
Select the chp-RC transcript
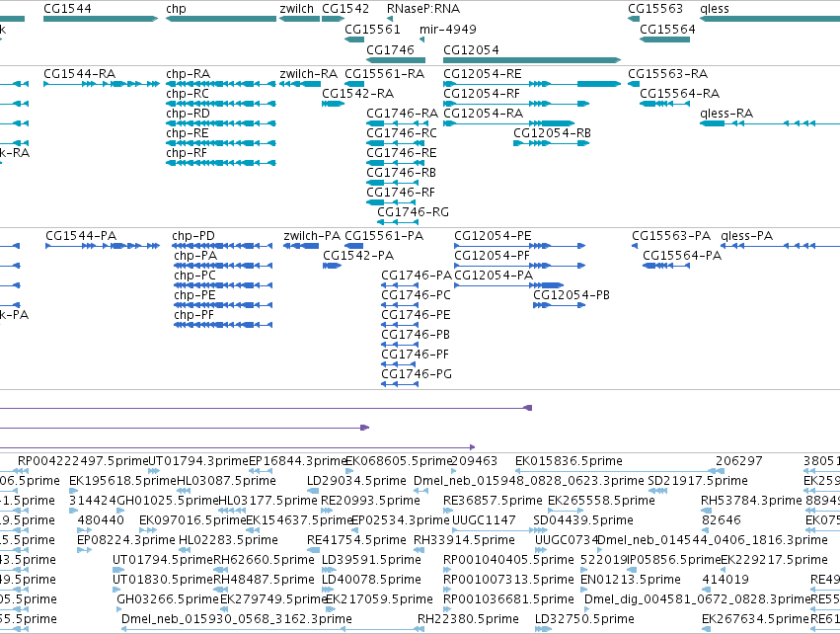click(x=221, y=104)
